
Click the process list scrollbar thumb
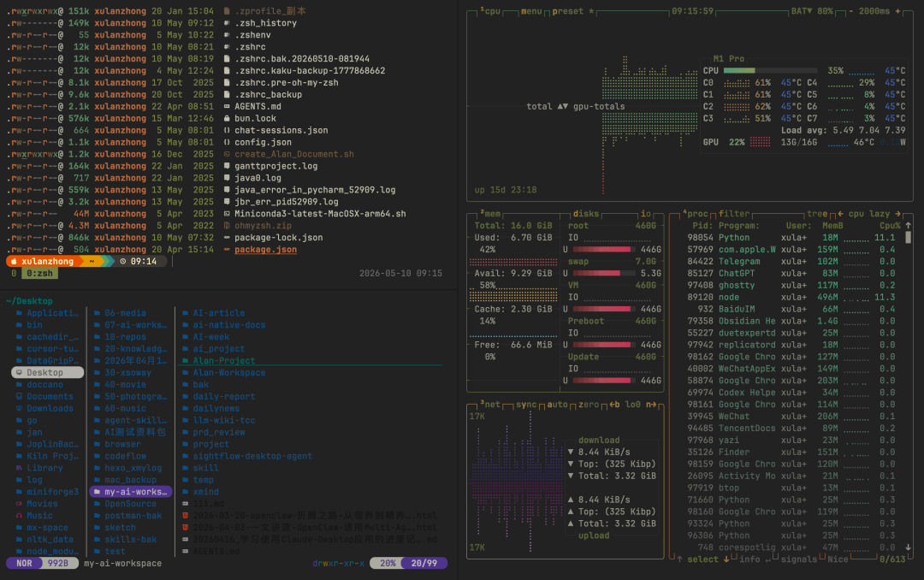pos(908,237)
